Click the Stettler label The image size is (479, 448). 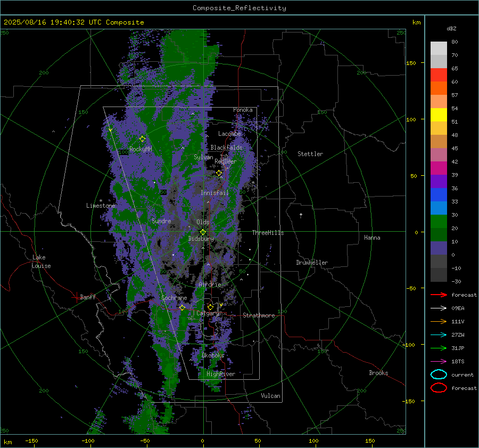(x=310, y=154)
